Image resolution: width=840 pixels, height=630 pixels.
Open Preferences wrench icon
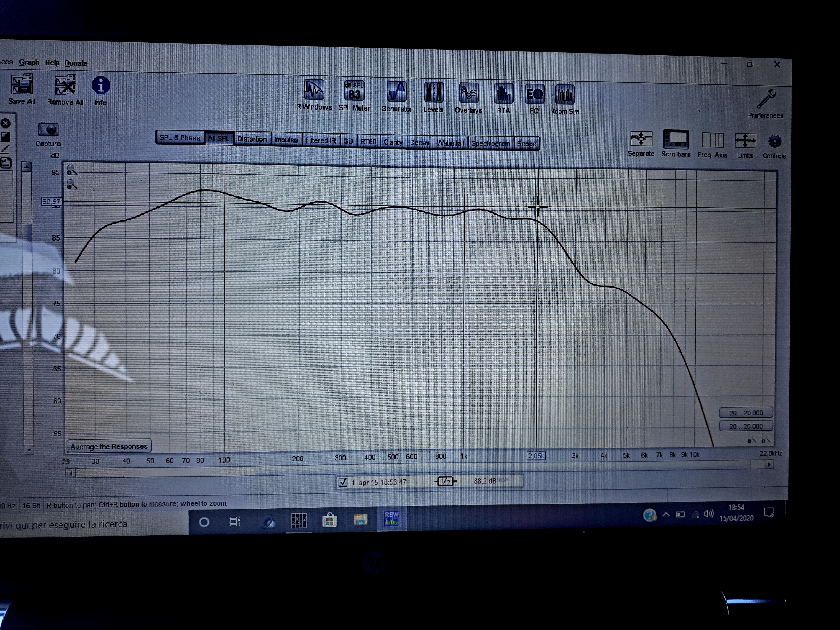coord(766,99)
